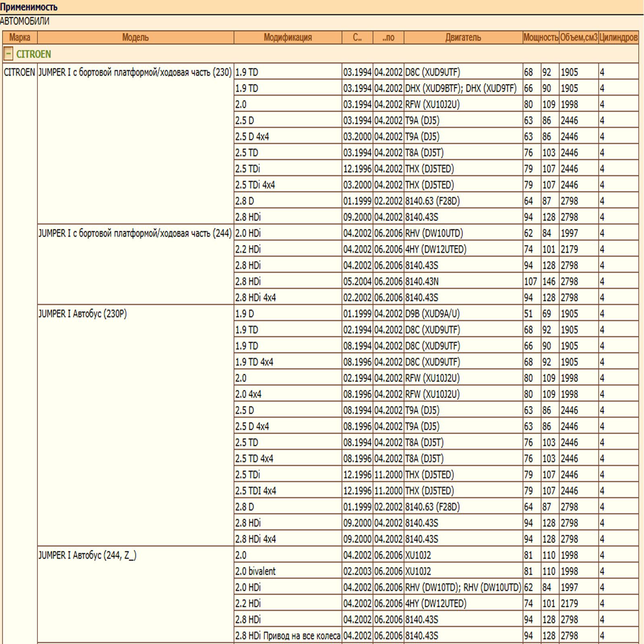Click the ..по date column header

(388, 37)
